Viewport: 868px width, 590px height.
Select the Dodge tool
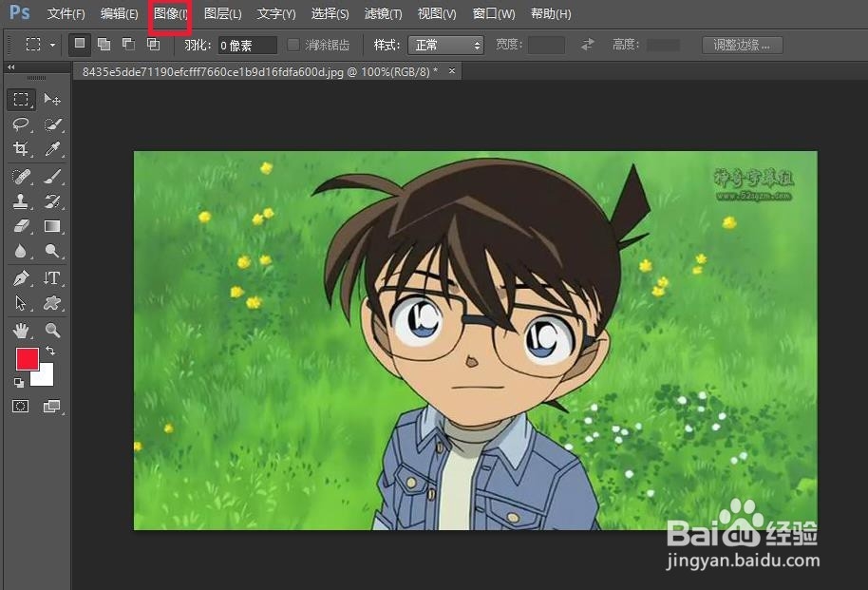pyautogui.click(x=52, y=251)
